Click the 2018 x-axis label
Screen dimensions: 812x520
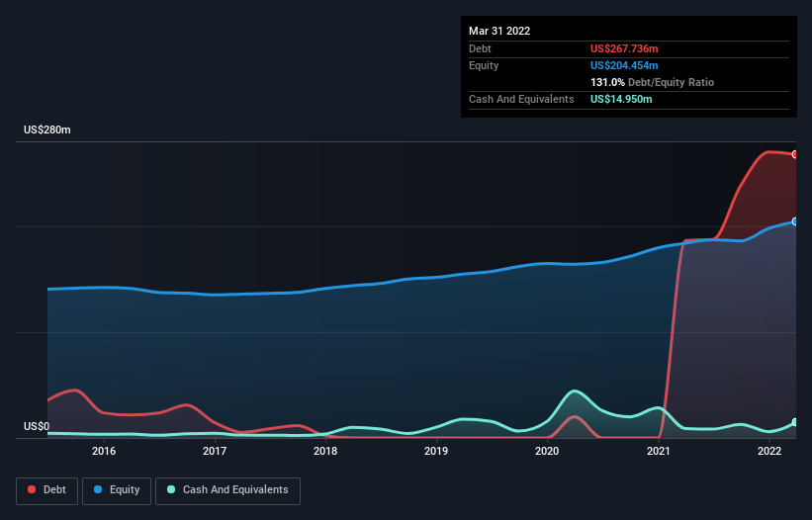(x=325, y=451)
